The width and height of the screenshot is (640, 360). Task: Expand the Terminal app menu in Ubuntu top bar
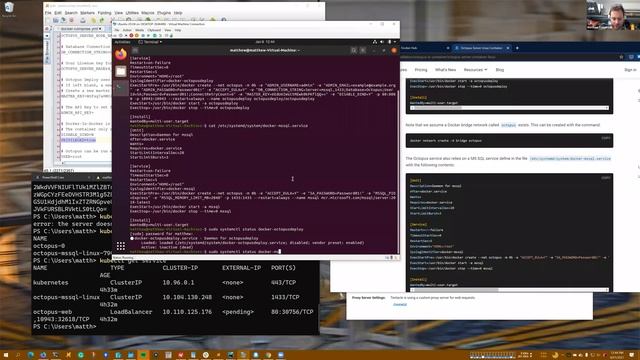[x=150, y=42]
